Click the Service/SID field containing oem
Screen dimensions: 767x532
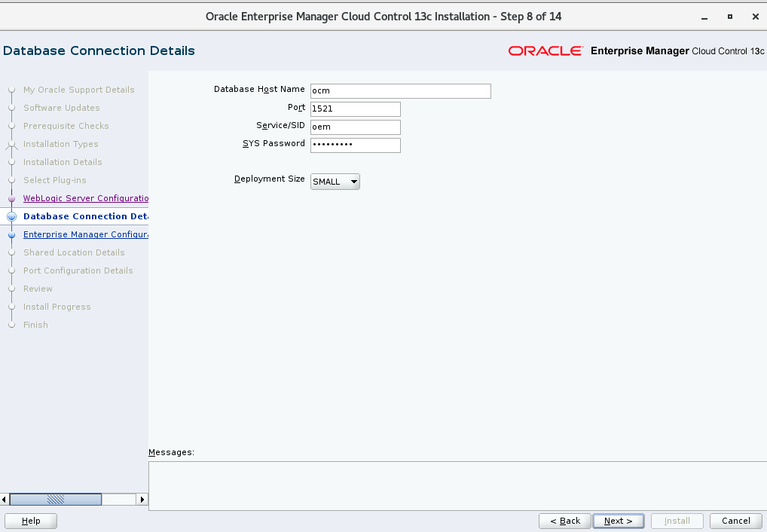[356, 127]
